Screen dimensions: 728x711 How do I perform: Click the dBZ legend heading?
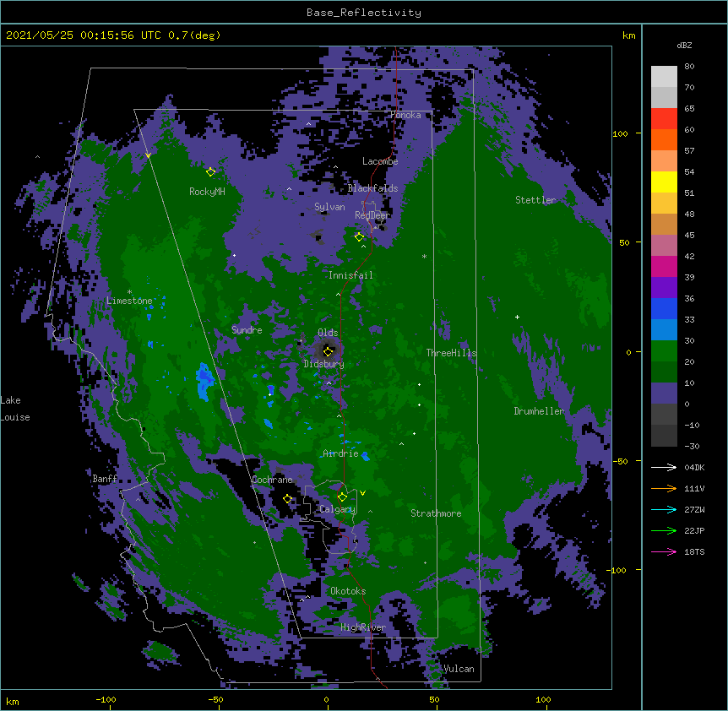click(684, 46)
